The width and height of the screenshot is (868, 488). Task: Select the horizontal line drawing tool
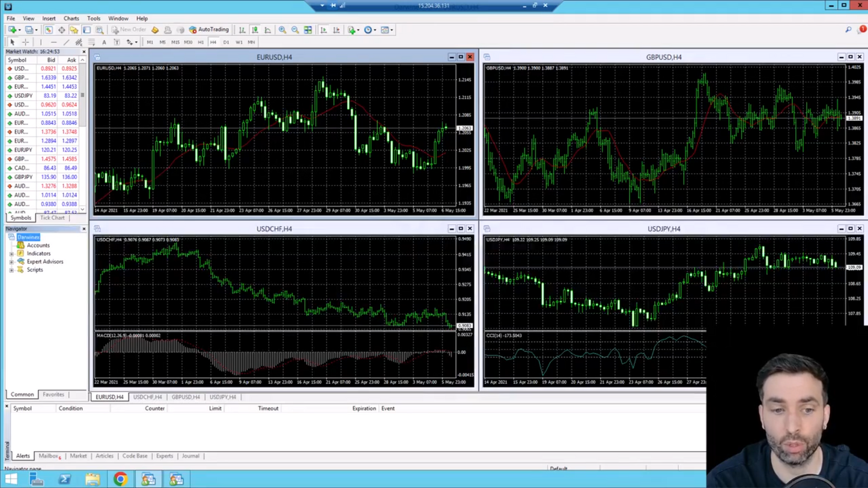pos(53,42)
